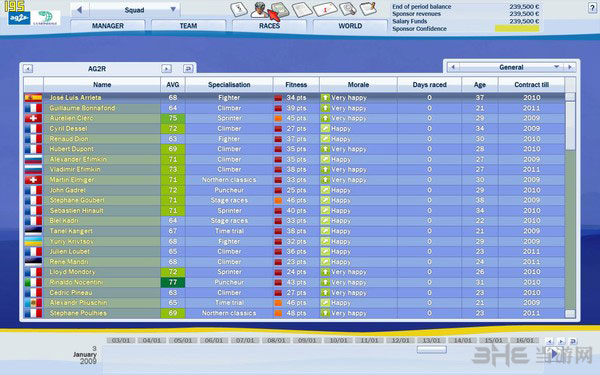Go to the previous team before AG2R
This screenshot has height=375, width=600.
(28, 68)
